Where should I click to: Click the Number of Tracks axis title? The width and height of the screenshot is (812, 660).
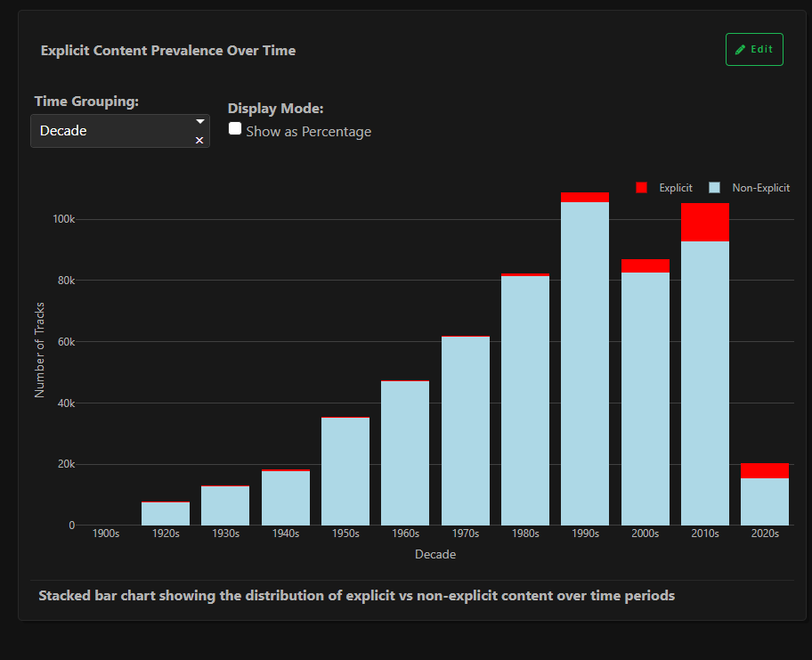pos(39,350)
